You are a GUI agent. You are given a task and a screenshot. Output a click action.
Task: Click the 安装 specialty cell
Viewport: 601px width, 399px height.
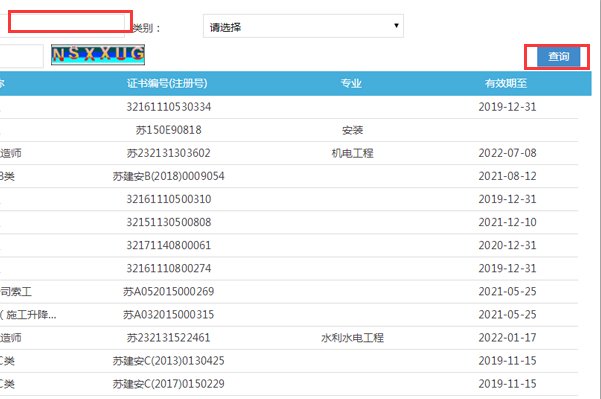[x=352, y=130]
